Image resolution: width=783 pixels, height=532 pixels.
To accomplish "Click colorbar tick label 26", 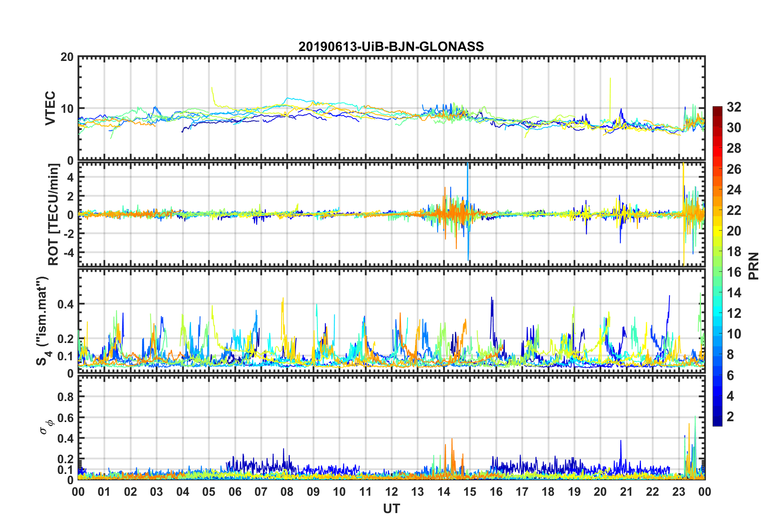I will pyautogui.click(x=734, y=169).
